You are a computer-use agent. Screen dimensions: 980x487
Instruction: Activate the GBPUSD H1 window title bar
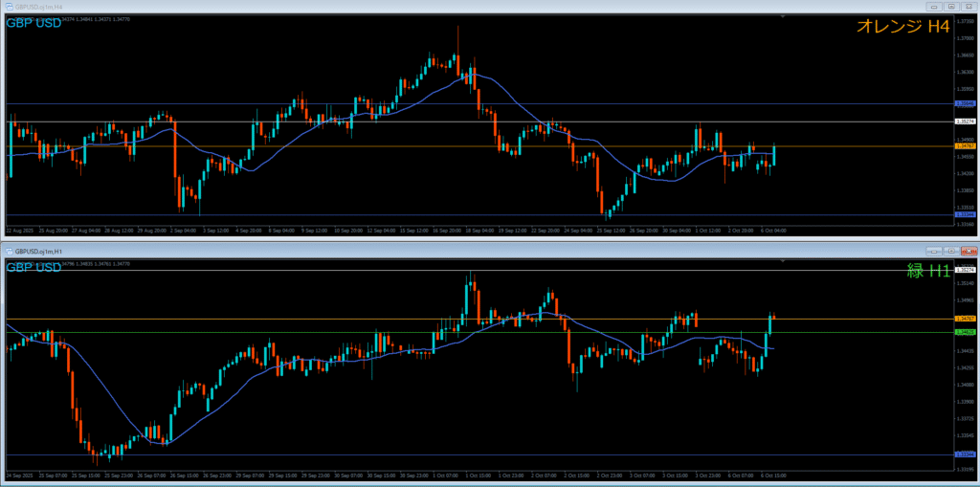(x=383, y=250)
